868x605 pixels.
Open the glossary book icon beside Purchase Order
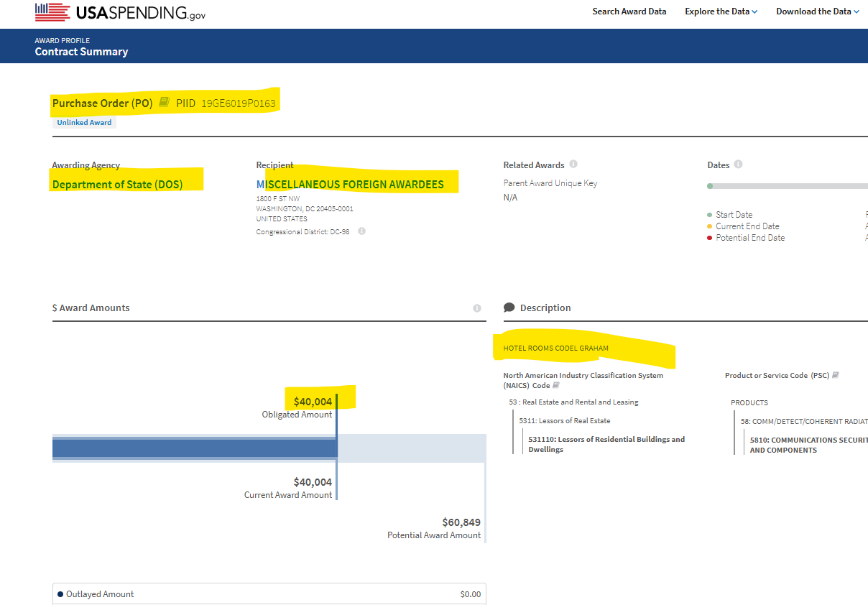click(164, 102)
